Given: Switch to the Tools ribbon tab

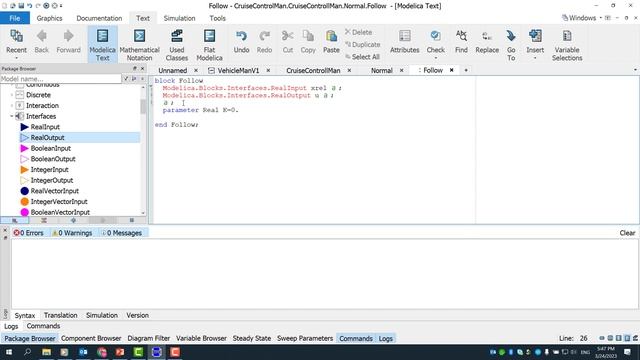Looking at the screenshot, I should click(x=218, y=18).
